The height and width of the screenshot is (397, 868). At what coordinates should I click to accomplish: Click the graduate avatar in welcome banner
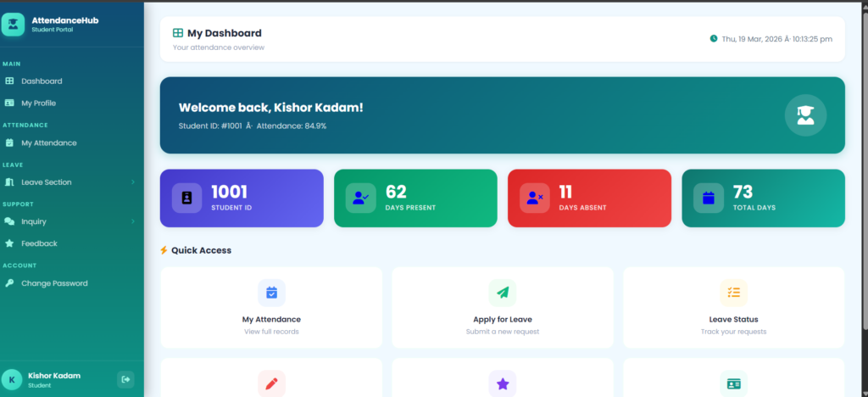click(x=805, y=115)
